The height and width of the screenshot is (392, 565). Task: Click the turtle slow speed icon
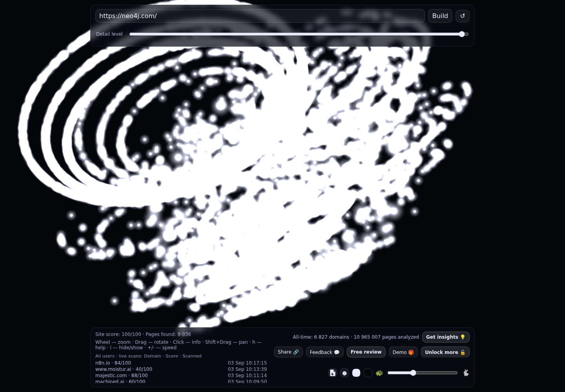379,373
